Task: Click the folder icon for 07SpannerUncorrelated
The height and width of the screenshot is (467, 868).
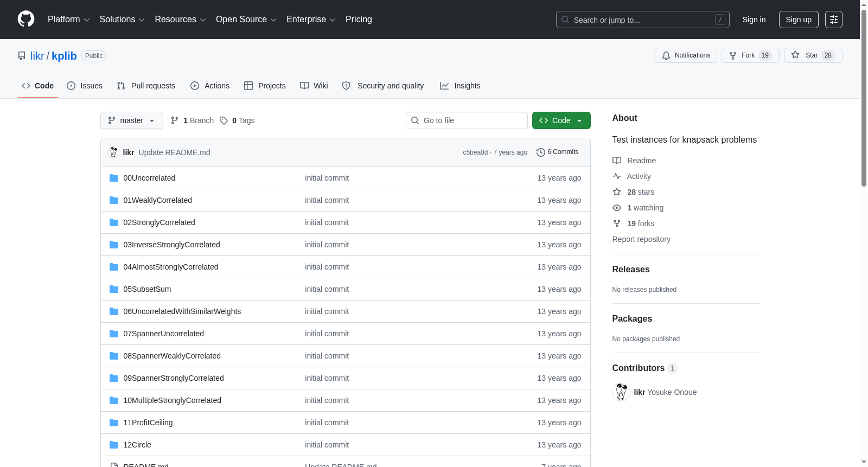Action: pos(114,334)
